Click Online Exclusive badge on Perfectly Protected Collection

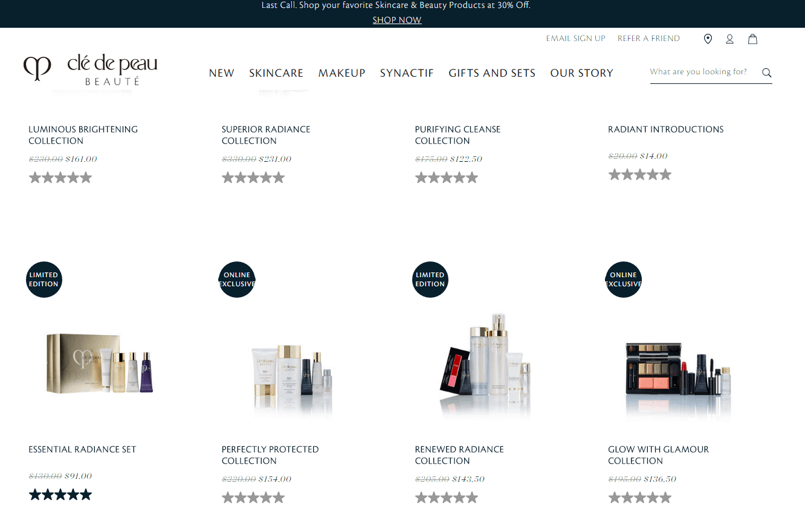point(237,280)
